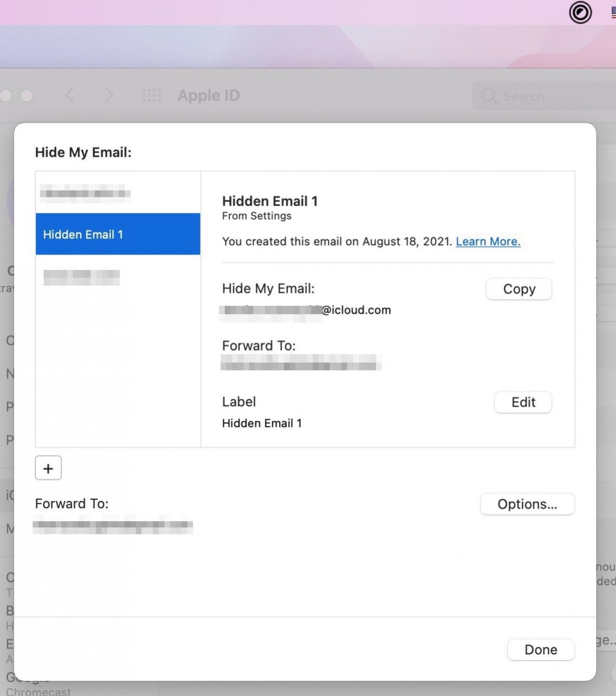Image resolution: width=616 pixels, height=696 pixels.
Task: Open forwarding Options...
Action: click(x=527, y=504)
